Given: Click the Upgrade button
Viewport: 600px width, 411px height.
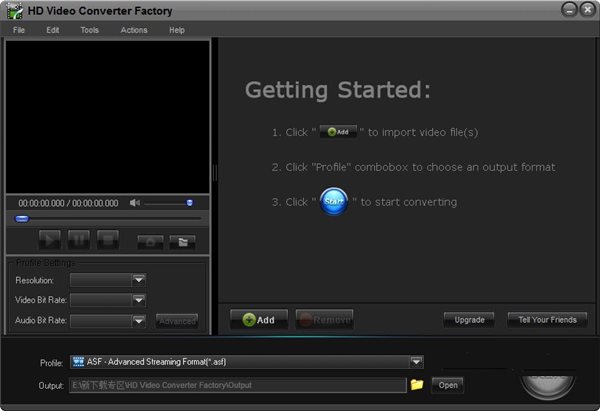Looking at the screenshot, I should click(x=469, y=320).
